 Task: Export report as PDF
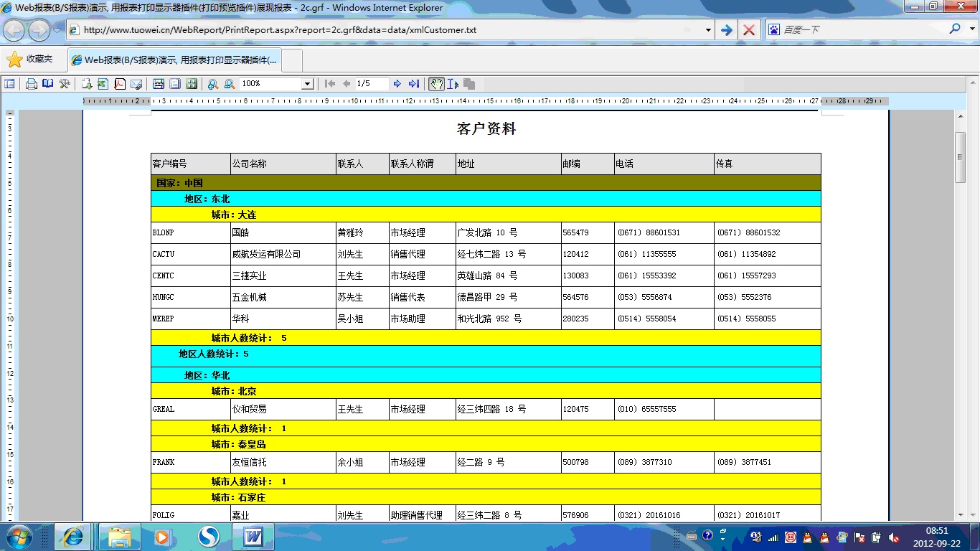click(x=120, y=84)
